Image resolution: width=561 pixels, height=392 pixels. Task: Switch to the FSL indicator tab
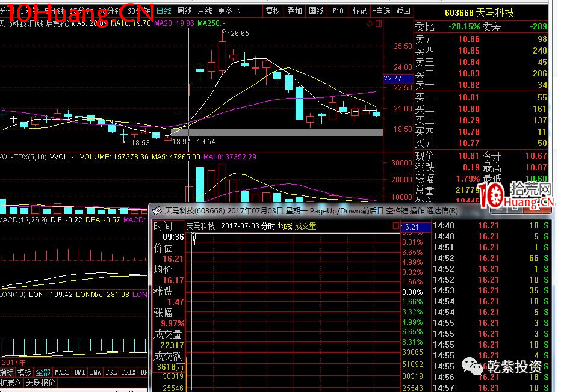tap(111, 372)
